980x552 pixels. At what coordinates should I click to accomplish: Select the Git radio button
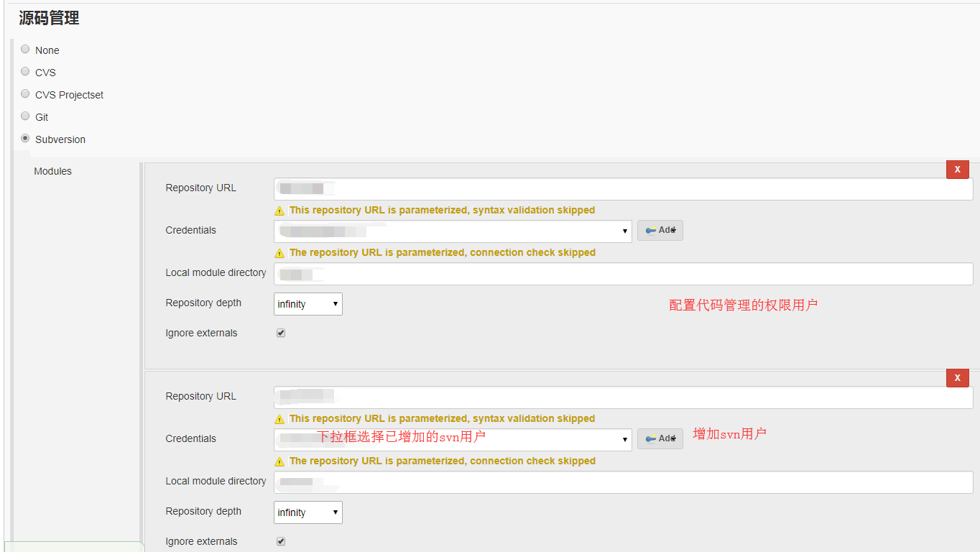click(x=25, y=115)
